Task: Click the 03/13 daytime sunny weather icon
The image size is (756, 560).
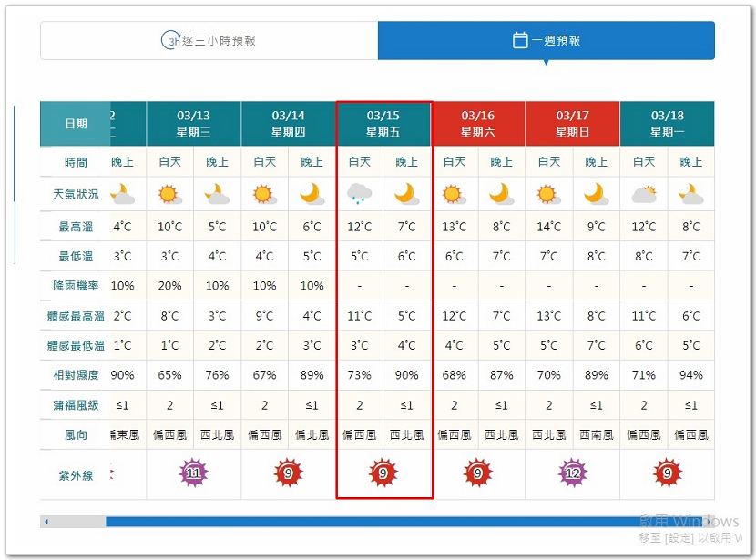Action: 169,194
